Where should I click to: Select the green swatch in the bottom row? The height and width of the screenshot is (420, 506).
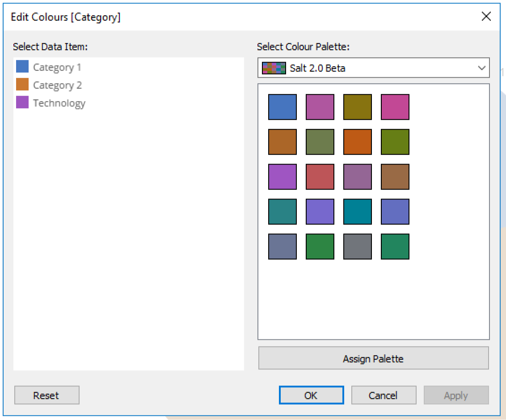pos(320,246)
